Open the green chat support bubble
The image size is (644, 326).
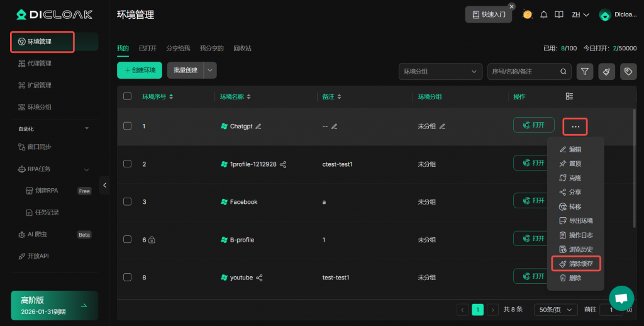(x=621, y=298)
